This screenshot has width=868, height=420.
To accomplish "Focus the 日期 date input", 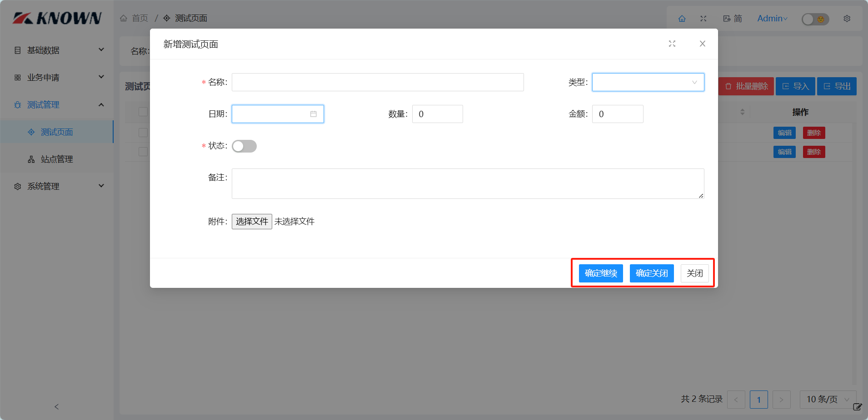I will (278, 114).
